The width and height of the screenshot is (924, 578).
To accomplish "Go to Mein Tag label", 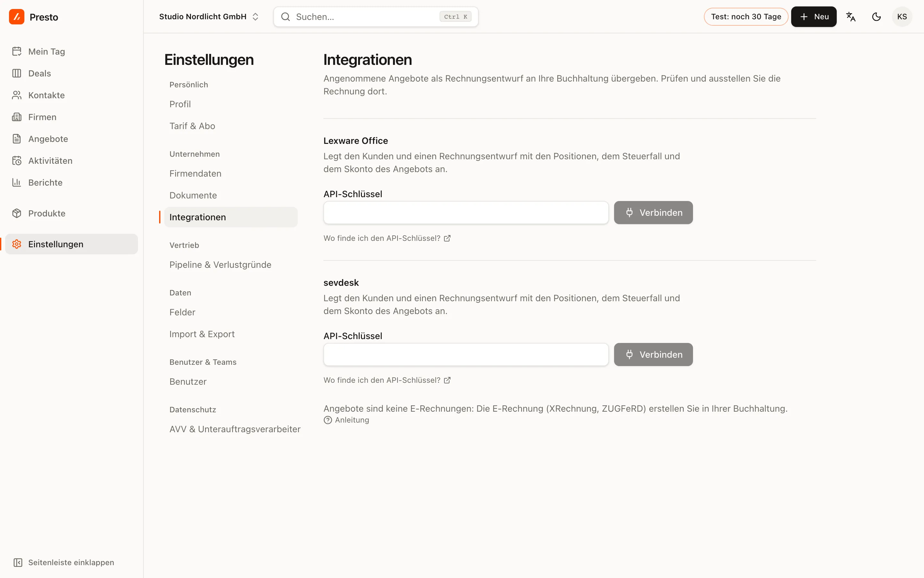I will click(x=47, y=51).
